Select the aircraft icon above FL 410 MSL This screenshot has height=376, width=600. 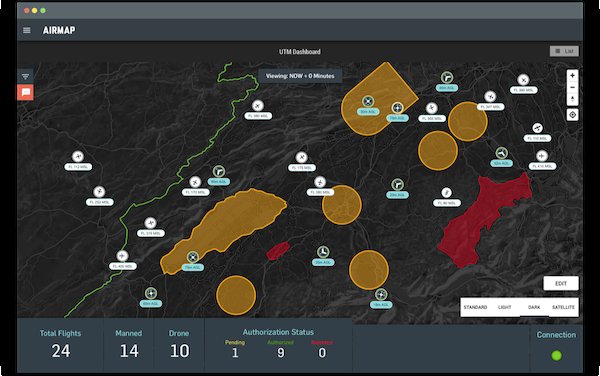(542, 156)
